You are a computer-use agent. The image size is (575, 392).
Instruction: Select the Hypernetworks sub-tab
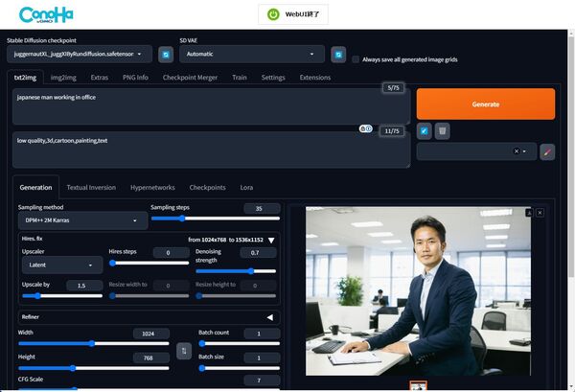pos(152,188)
